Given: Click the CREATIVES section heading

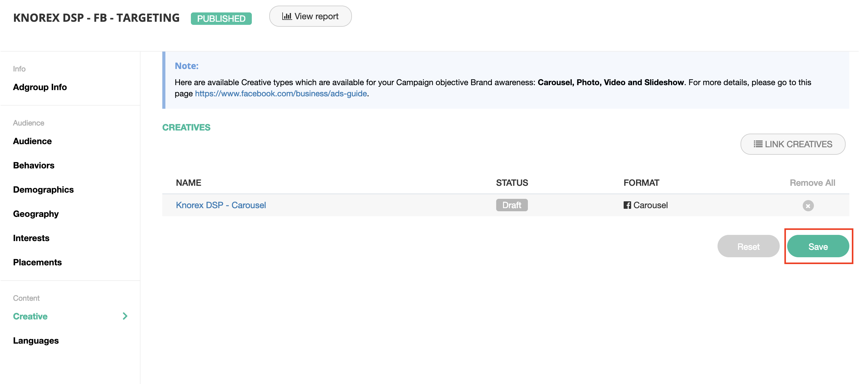Looking at the screenshot, I should (186, 127).
